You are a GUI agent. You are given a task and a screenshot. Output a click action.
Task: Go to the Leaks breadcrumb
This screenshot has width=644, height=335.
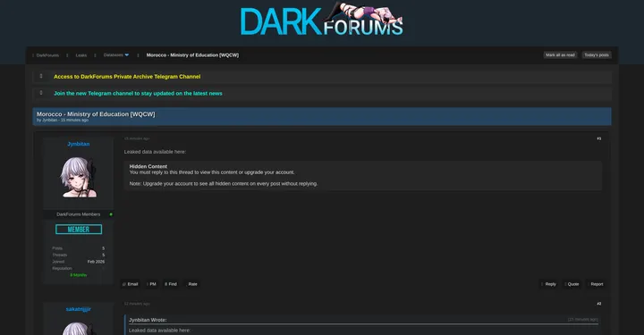click(x=80, y=55)
